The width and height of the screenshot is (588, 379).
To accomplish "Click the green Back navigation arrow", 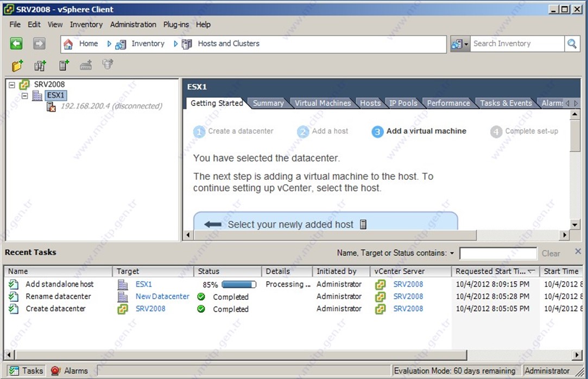I will point(16,43).
